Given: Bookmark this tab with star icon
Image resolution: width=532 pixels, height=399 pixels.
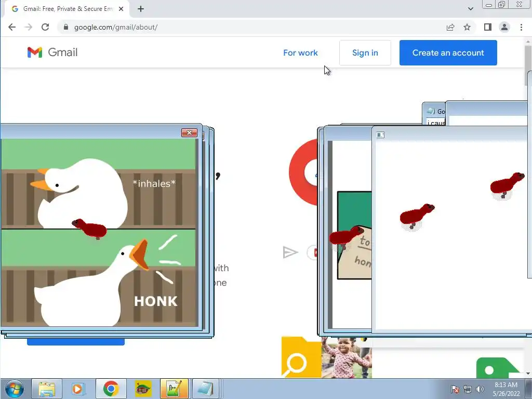Looking at the screenshot, I should (467, 27).
